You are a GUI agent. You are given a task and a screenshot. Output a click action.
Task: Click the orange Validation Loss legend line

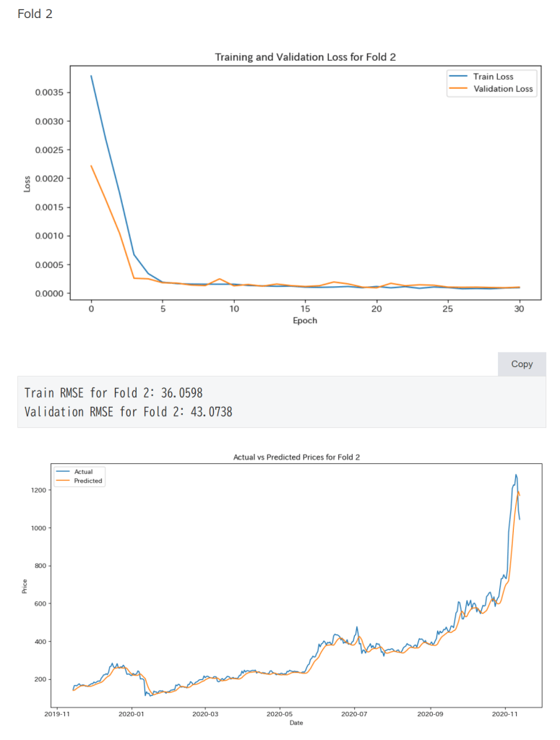(x=458, y=89)
